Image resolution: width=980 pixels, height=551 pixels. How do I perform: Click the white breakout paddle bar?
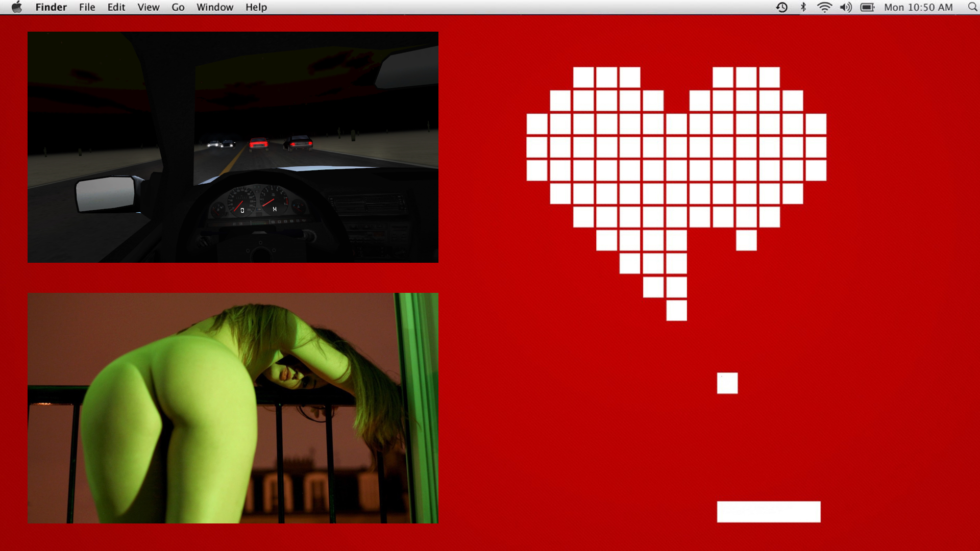[x=768, y=512]
